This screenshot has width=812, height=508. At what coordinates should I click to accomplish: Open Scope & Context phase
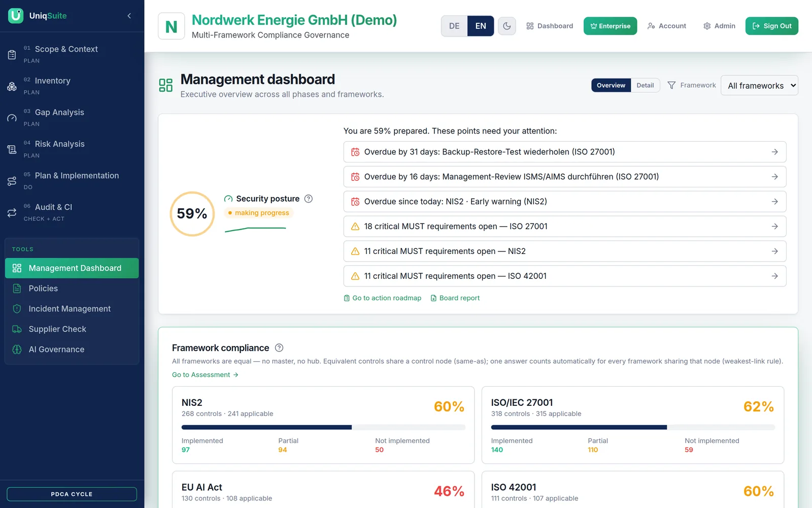click(x=72, y=54)
